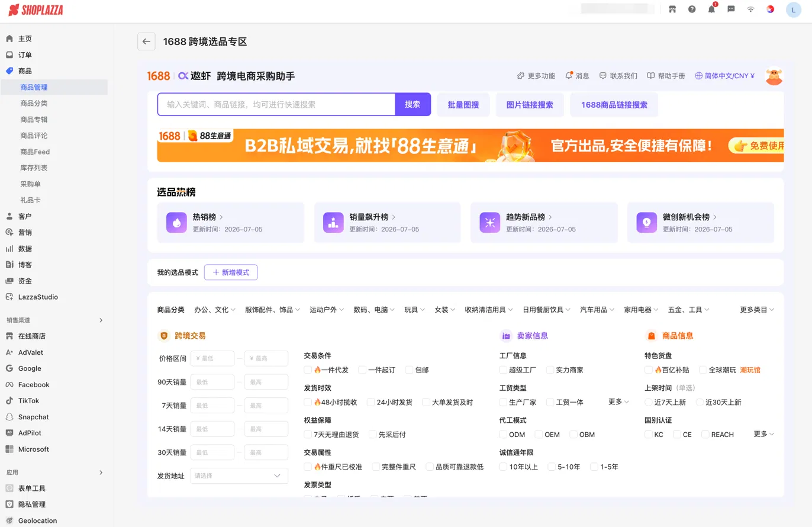Click the wifi status icon

click(x=750, y=9)
